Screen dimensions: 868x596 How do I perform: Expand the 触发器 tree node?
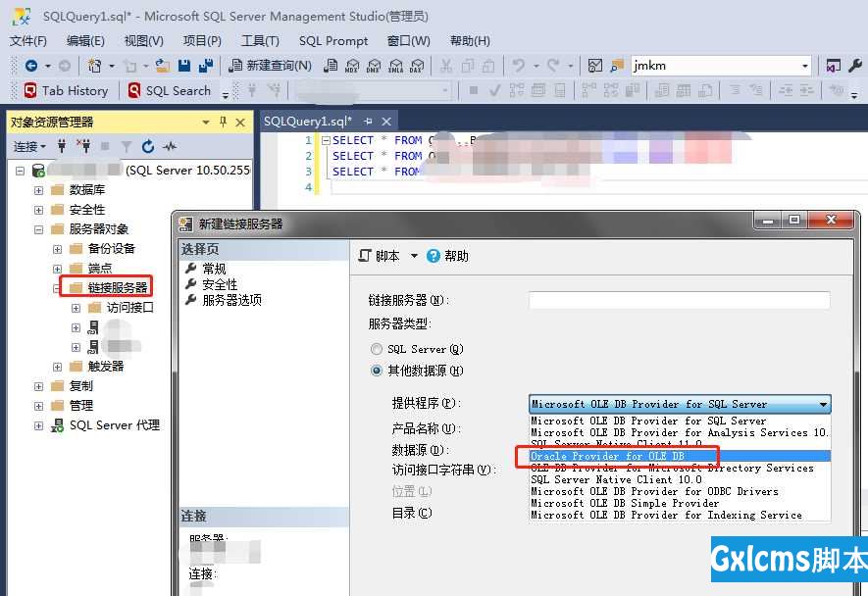[x=57, y=367]
